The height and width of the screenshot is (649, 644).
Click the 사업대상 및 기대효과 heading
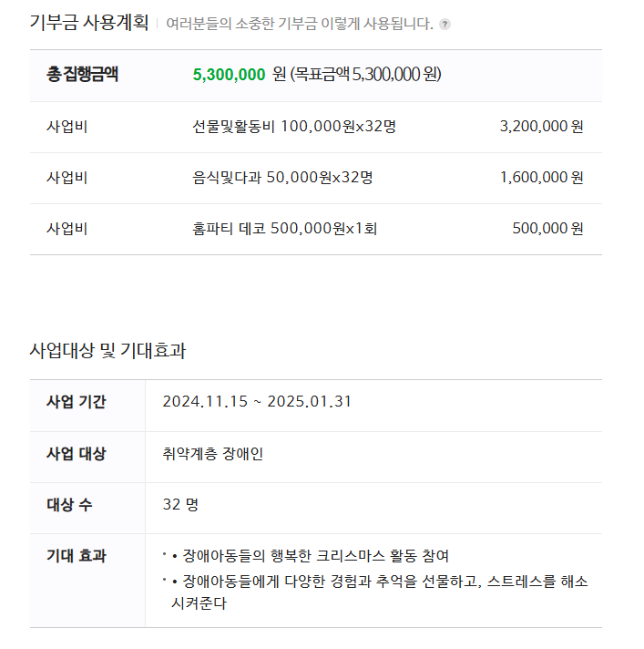pos(107,351)
